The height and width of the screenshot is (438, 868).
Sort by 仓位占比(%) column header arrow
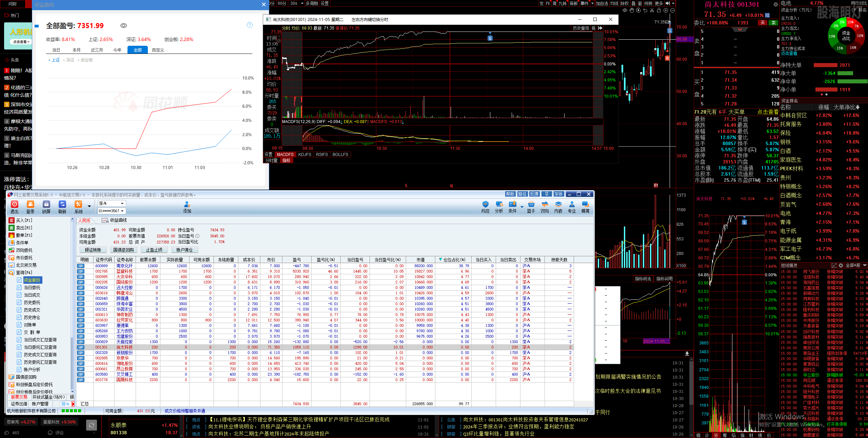click(441, 259)
